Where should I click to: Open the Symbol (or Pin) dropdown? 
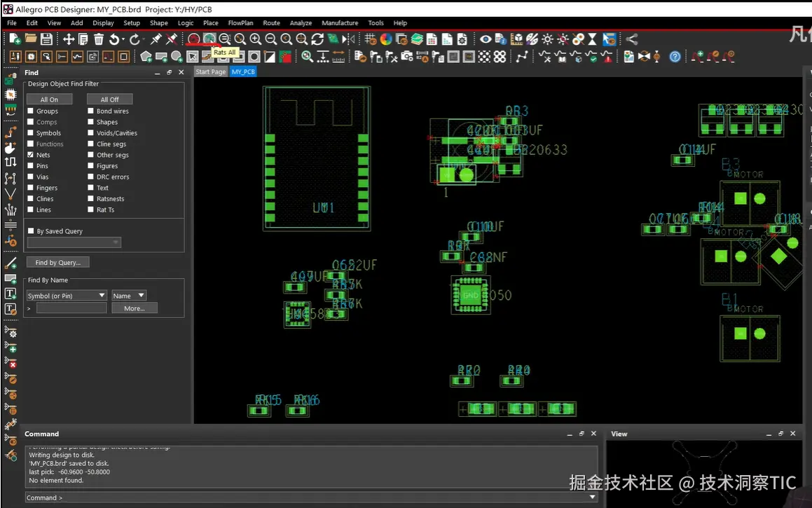pyautogui.click(x=67, y=296)
